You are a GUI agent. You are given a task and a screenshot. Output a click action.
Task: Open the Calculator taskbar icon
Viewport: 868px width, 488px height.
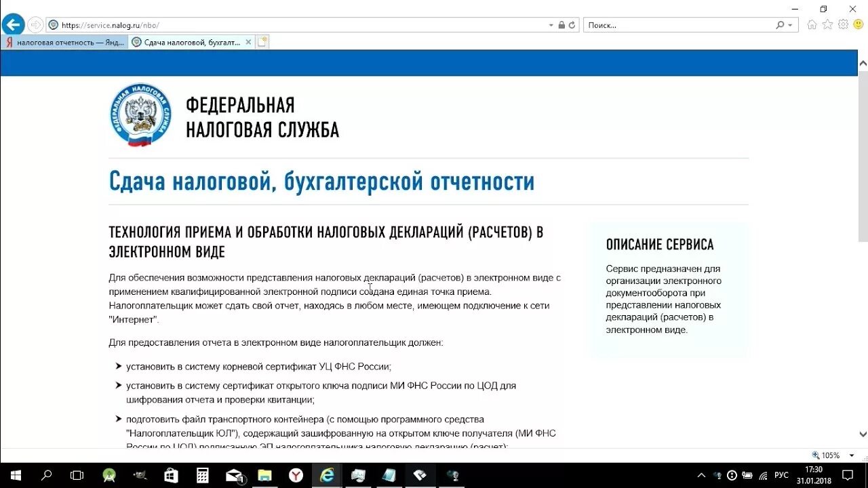[202, 475]
